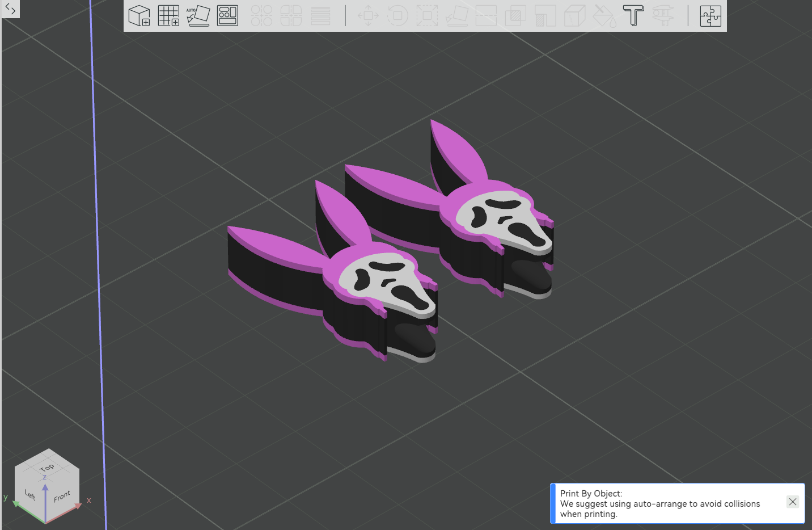812x530 pixels.
Task: Open the Variable Layer Height tool
Action: [320, 15]
